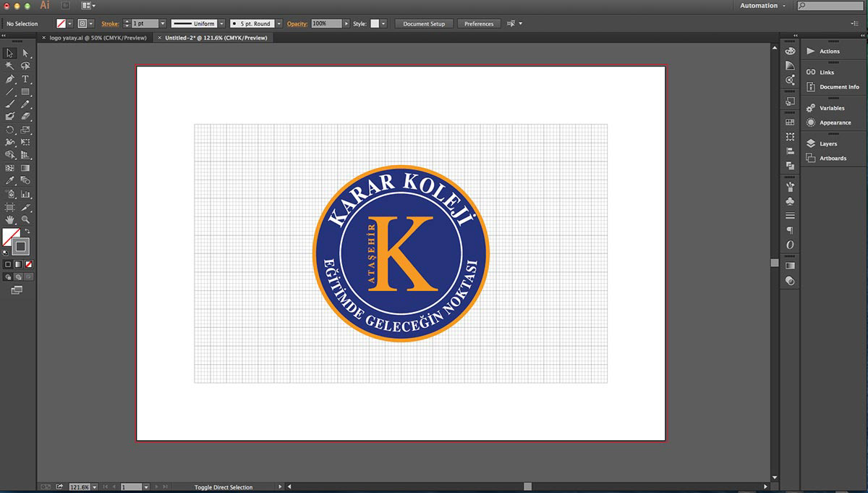Viewport: 868px width, 493px height.
Task: Click the Preferences button
Action: 479,24
